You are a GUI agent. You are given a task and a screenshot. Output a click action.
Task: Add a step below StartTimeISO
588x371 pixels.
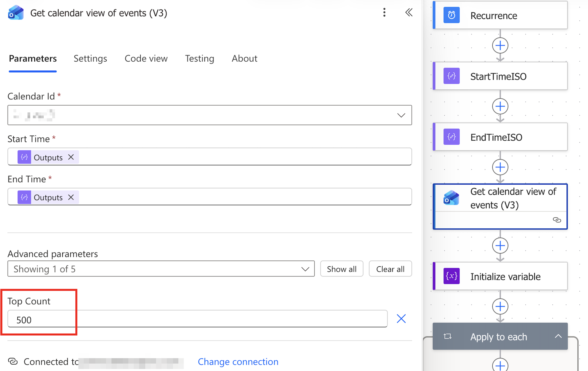pos(500,106)
